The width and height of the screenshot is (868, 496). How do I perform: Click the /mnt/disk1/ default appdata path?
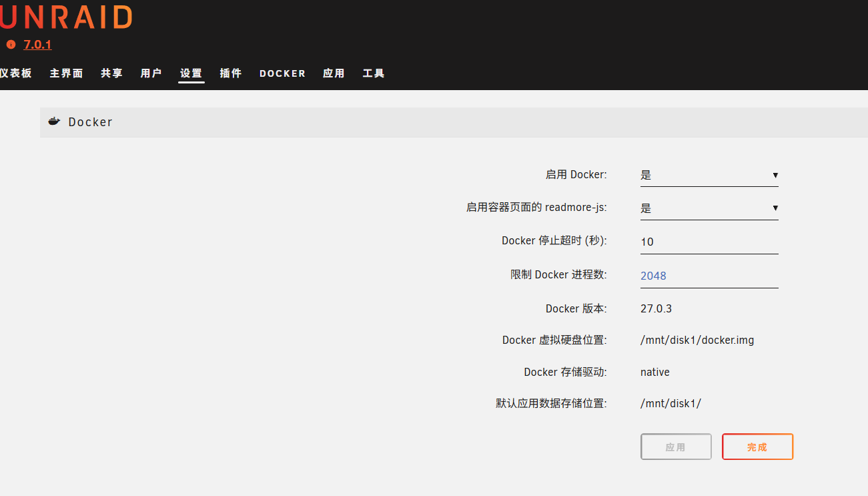coord(671,403)
